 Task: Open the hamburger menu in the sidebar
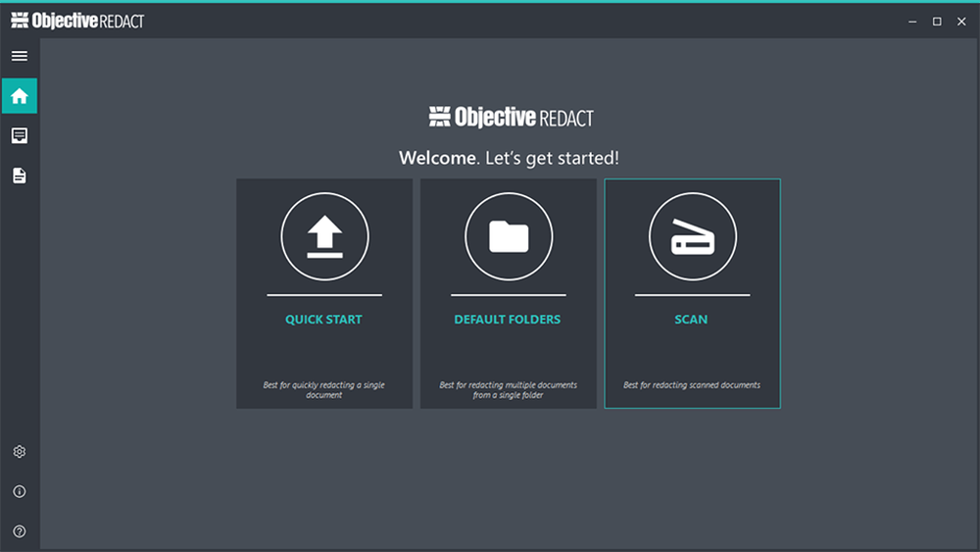tap(20, 56)
